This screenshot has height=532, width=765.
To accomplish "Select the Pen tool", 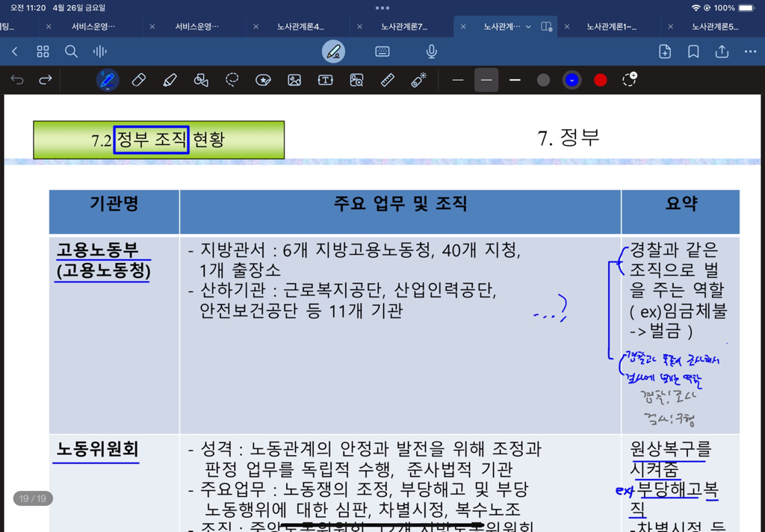I will 108,80.
